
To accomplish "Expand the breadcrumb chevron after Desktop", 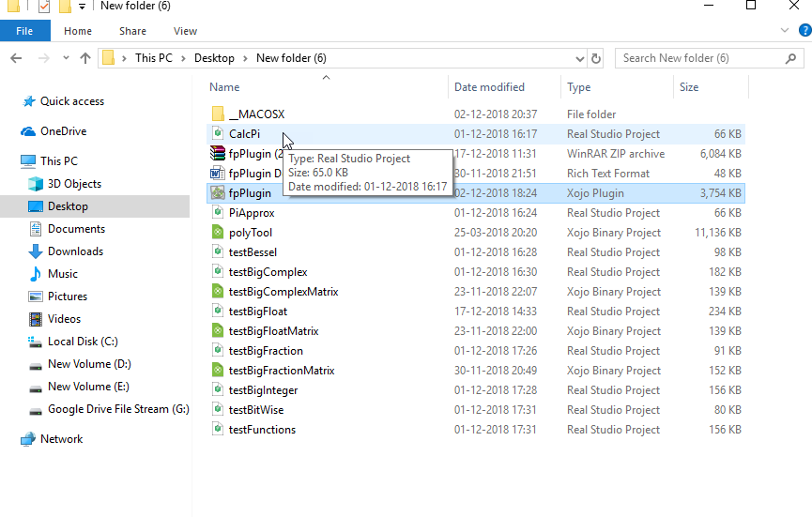I will [x=245, y=58].
